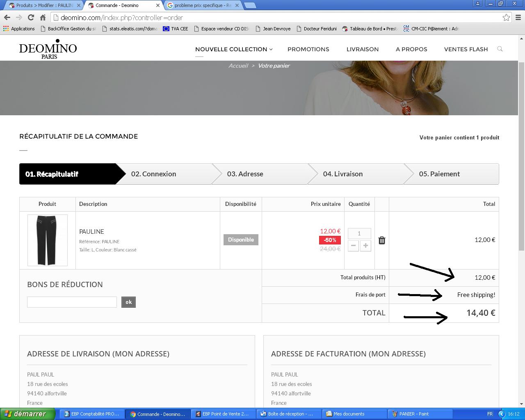
Task: Open TVA CEE bookmark
Action: pos(176,29)
